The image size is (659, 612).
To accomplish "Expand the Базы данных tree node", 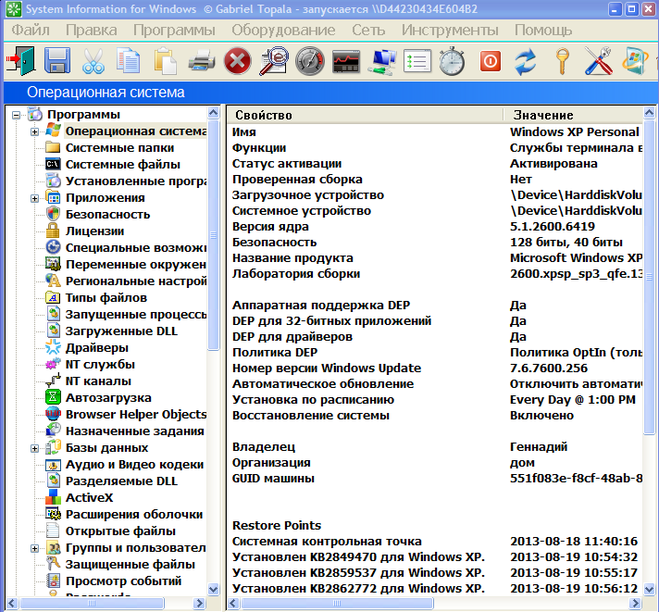I will 34,448.
